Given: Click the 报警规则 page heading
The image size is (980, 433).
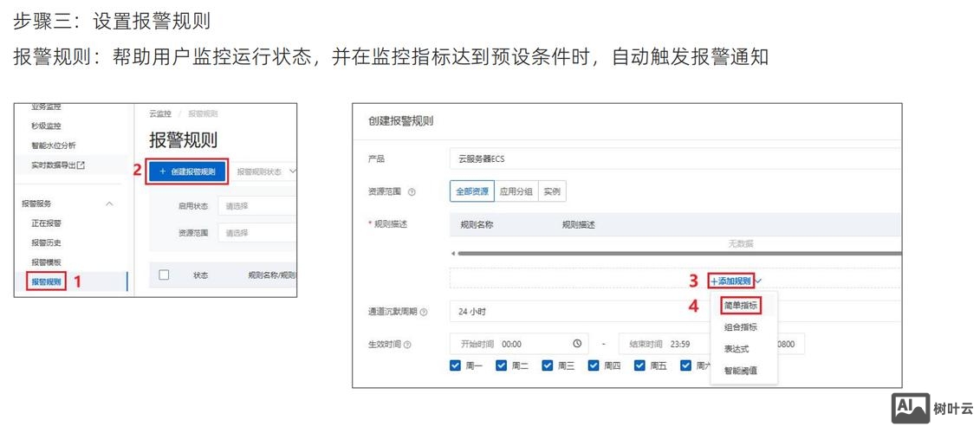Looking at the screenshot, I should pos(183,140).
